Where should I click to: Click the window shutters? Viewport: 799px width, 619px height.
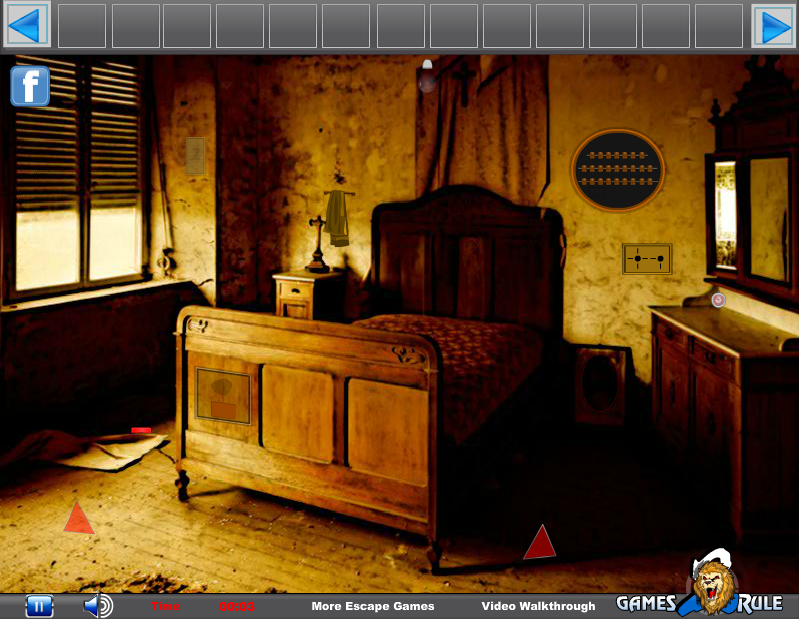click(x=77, y=134)
